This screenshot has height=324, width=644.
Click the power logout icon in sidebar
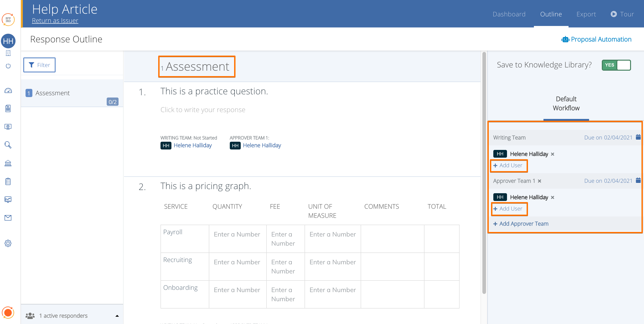[8, 66]
